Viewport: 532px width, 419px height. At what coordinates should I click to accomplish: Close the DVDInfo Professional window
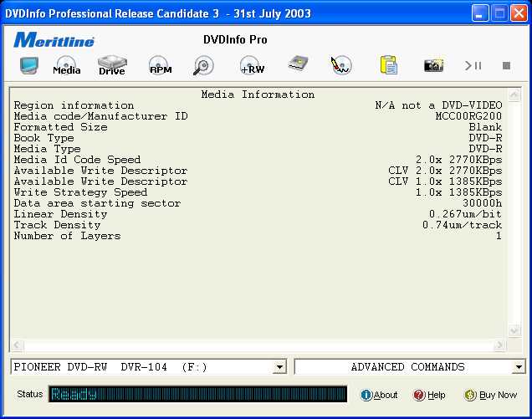pos(519,13)
